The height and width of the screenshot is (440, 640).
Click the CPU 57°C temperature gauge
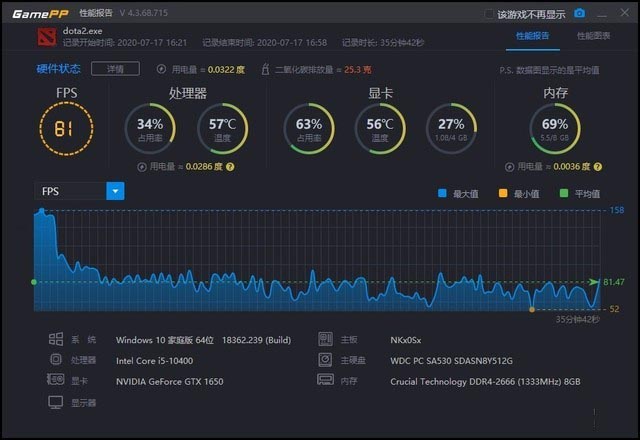[x=222, y=129]
